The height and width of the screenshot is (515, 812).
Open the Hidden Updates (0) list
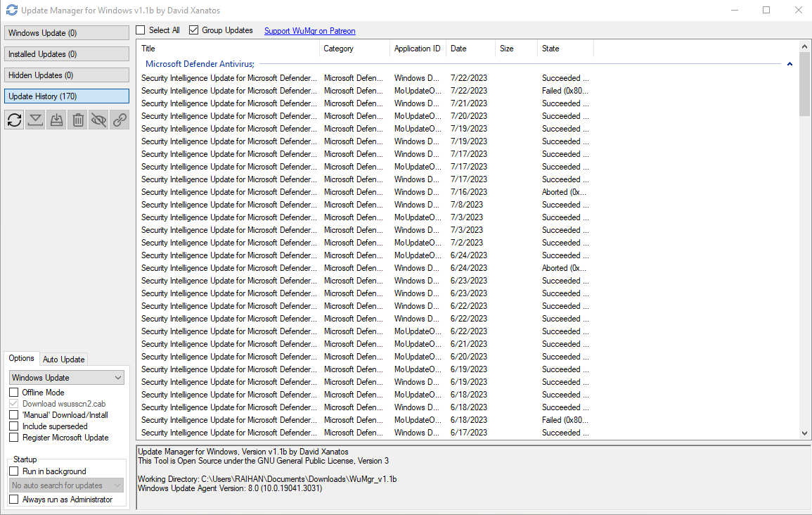(67, 75)
